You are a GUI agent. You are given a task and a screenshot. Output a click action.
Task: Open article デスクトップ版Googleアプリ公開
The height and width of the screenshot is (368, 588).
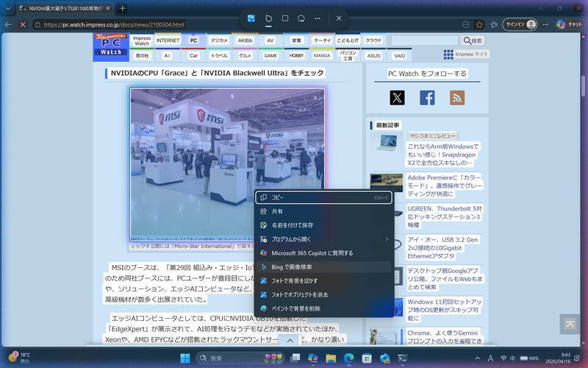[445, 279]
